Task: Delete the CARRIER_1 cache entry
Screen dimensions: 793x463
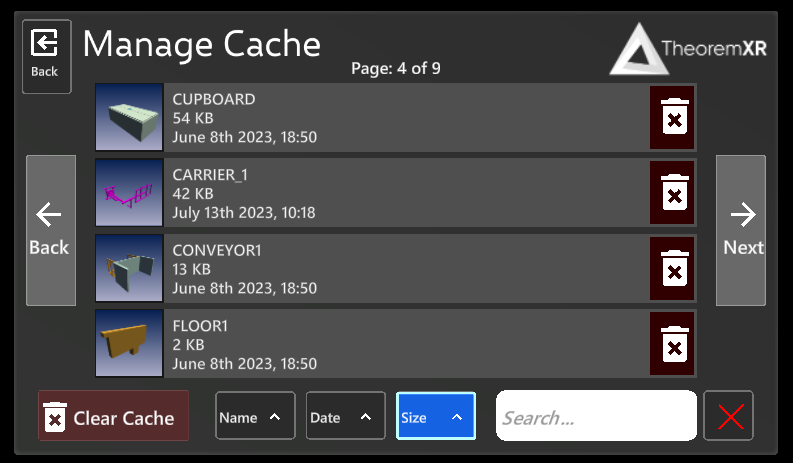Action: (x=674, y=192)
